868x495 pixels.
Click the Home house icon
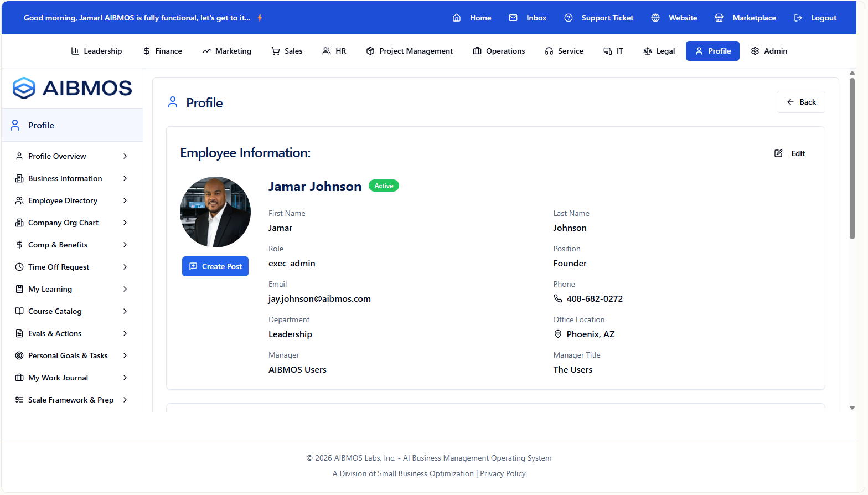(457, 18)
